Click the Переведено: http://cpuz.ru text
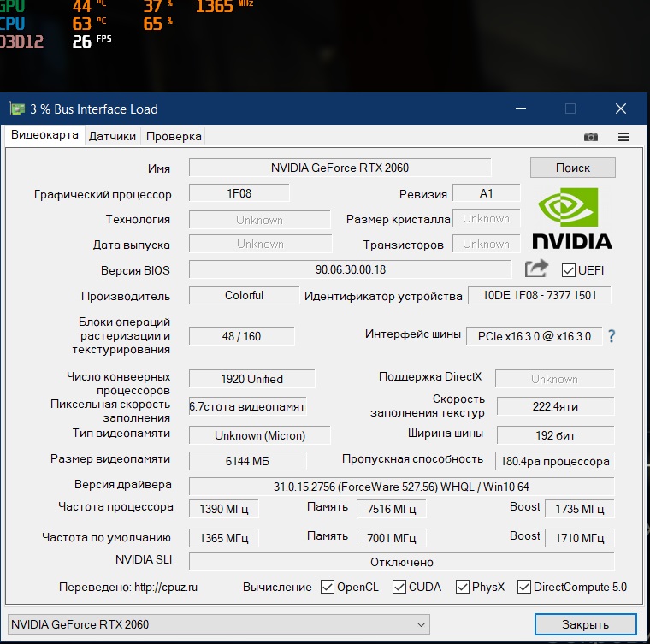Screen dimensions: 650x644 click(x=128, y=587)
